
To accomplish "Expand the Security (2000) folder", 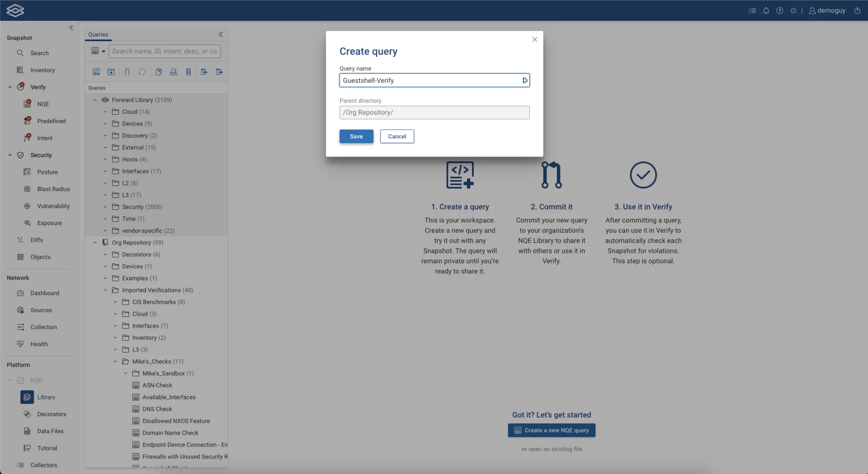I will click(105, 207).
